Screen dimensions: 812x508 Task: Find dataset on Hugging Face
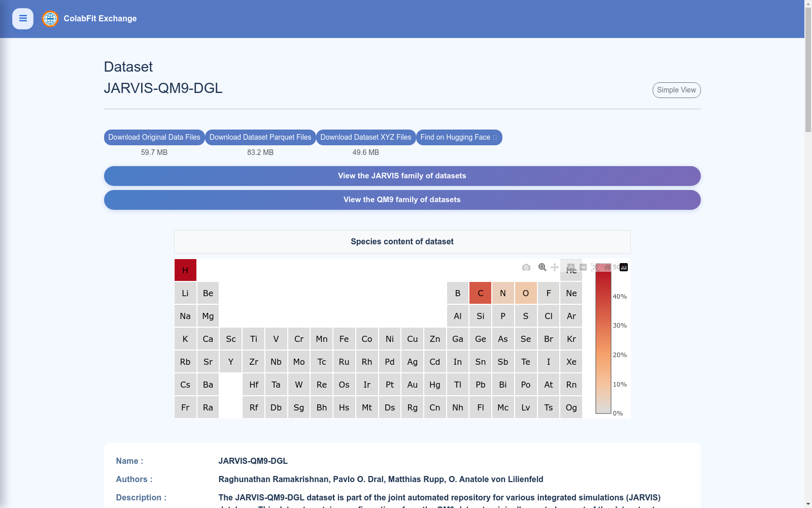pyautogui.click(x=459, y=138)
